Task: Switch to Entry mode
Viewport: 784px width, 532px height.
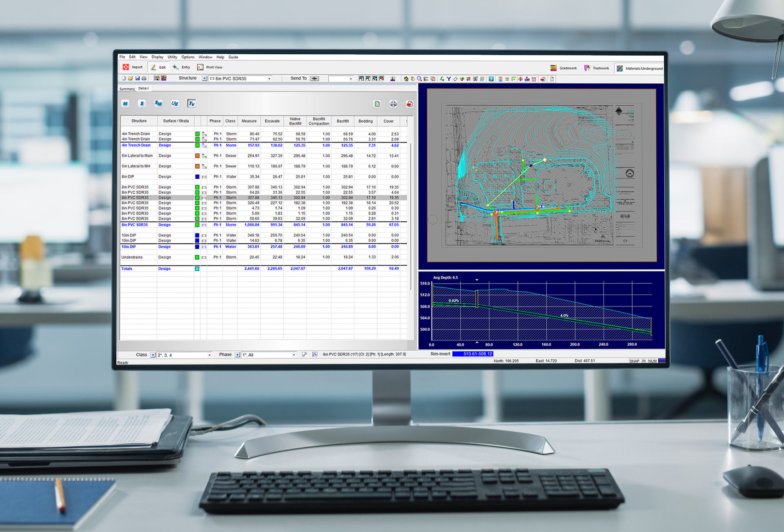Action: pyautogui.click(x=182, y=67)
